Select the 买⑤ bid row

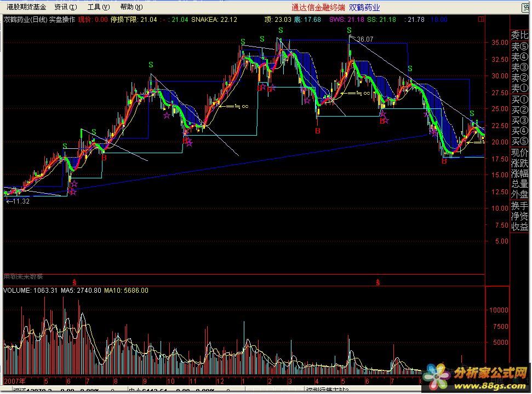(x=519, y=141)
